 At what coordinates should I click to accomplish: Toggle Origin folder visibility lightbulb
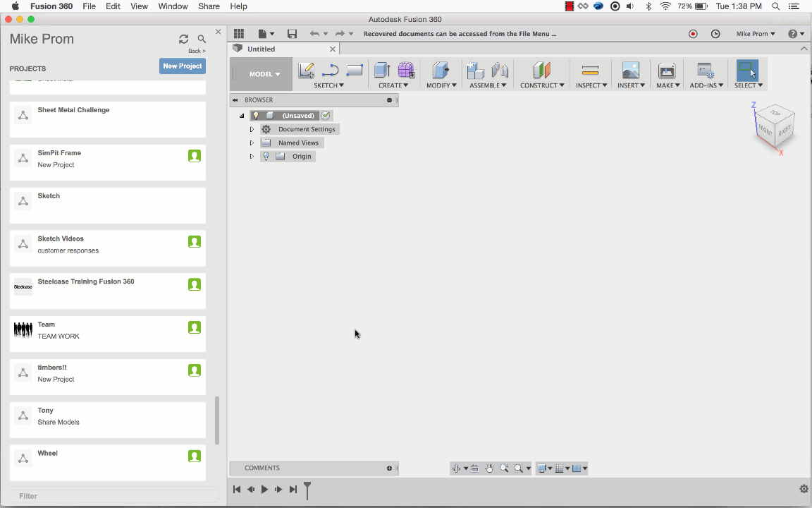(x=266, y=156)
